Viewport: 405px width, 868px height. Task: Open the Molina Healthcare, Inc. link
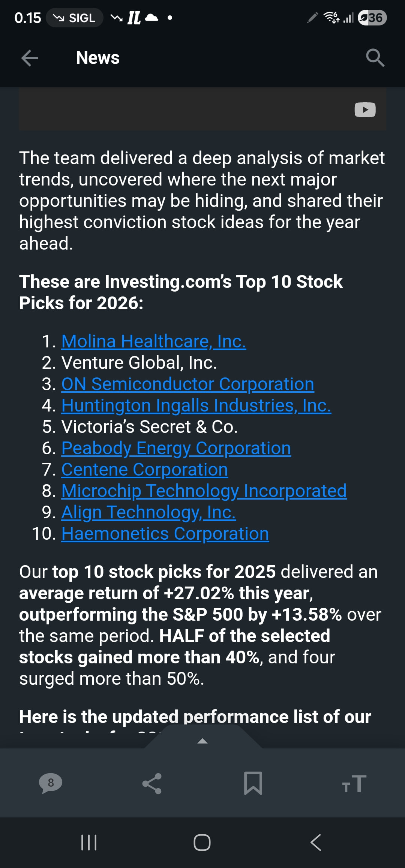point(154,341)
